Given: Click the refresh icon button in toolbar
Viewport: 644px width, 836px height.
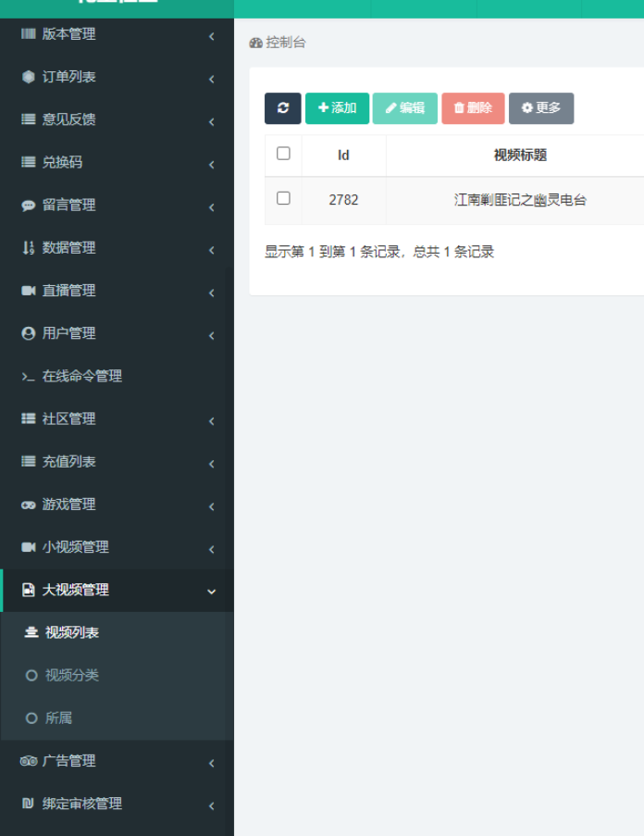Looking at the screenshot, I should 282,108.
